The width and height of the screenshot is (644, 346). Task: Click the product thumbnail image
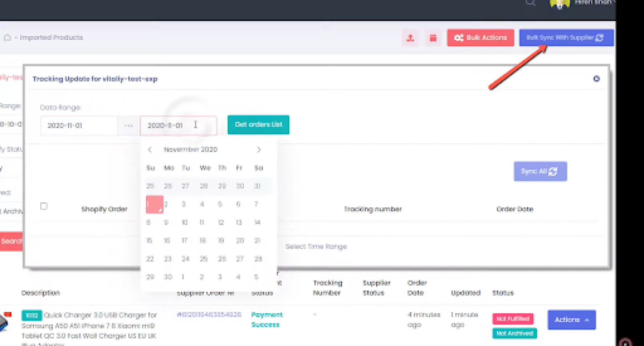point(4,321)
